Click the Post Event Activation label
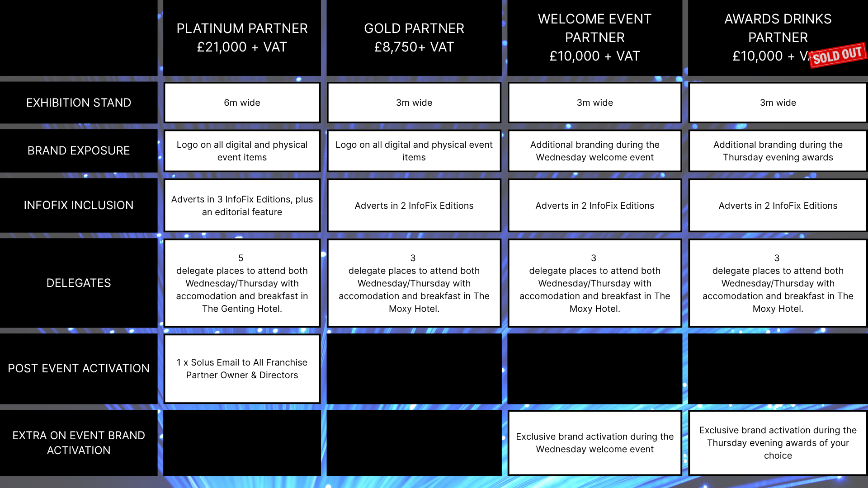Screen dimensions: 868x488 pyautogui.click(x=79, y=368)
